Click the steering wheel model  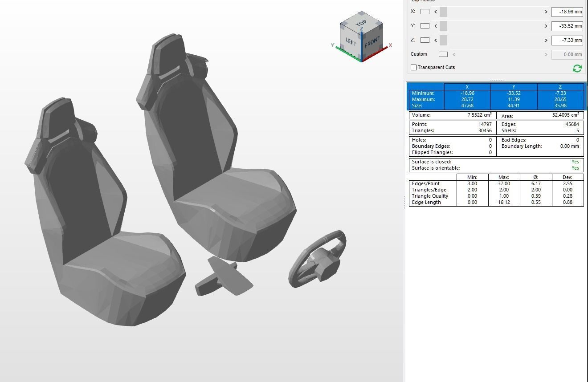pyautogui.click(x=318, y=259)
